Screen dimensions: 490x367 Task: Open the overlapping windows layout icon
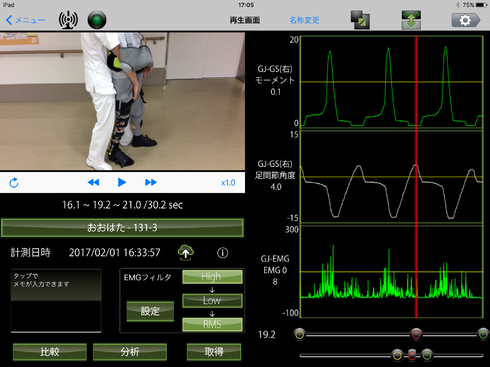pyautogui.click(x=360, y=20)
